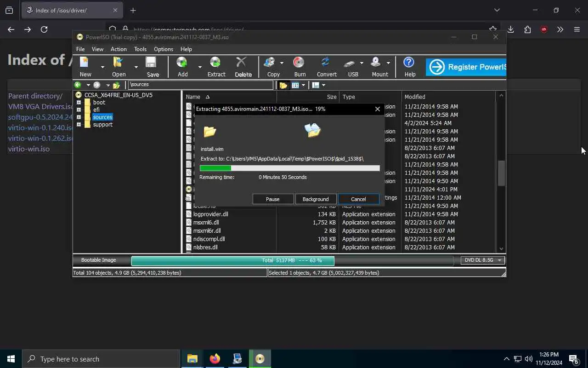This screenshot has width=588, height=368.
Task: Toggle the folder tree view icon
Action: click(x=283, y=85)
